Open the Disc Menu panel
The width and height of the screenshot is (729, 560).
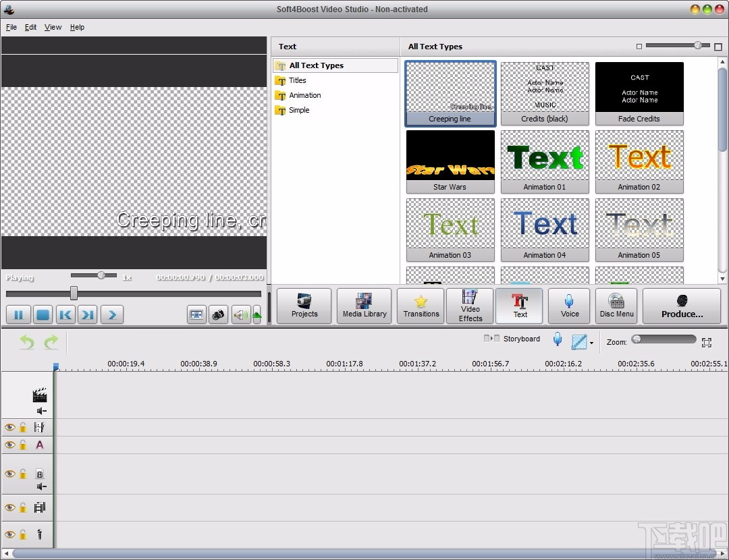click(x=616, y=306)
